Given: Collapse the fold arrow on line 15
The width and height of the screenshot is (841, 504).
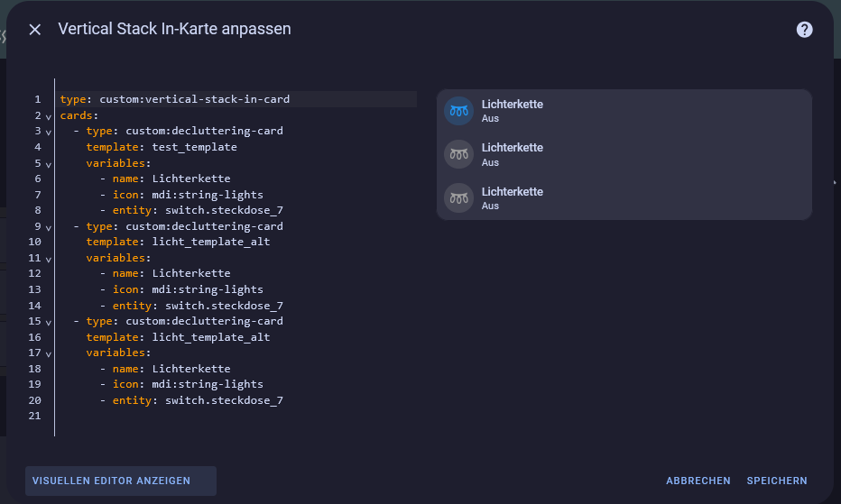Looking at the screenshot, I should (x=48, y=322).
